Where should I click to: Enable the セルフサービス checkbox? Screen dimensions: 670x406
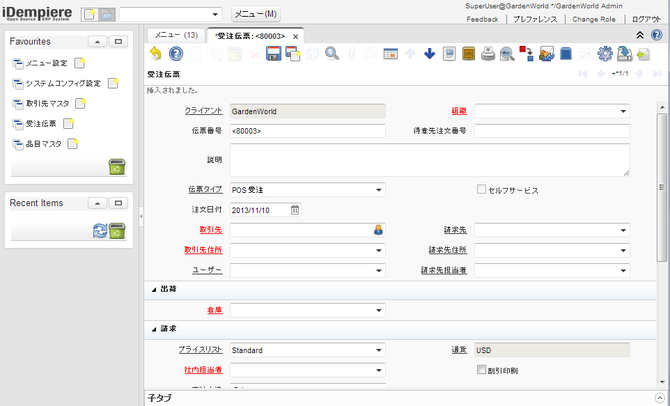click(482, 189)
